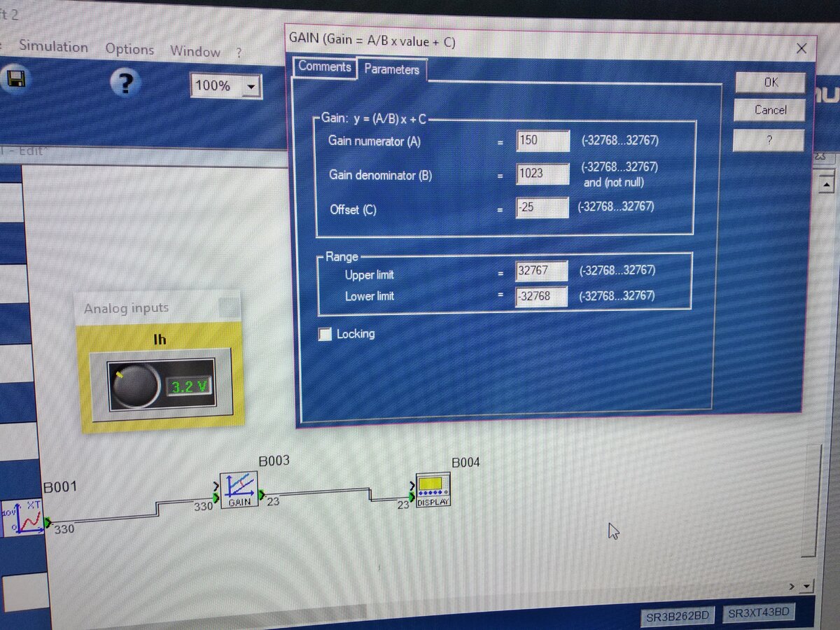840x630 pixels.
Task: Click the B003 block label
Action: pyautogui.click(x=274, y=461)
